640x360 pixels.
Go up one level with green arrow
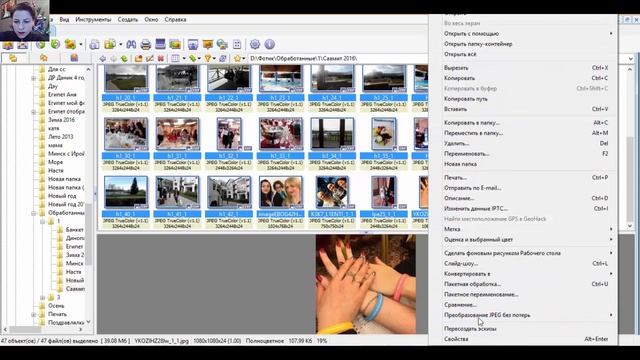click(124, 58)
